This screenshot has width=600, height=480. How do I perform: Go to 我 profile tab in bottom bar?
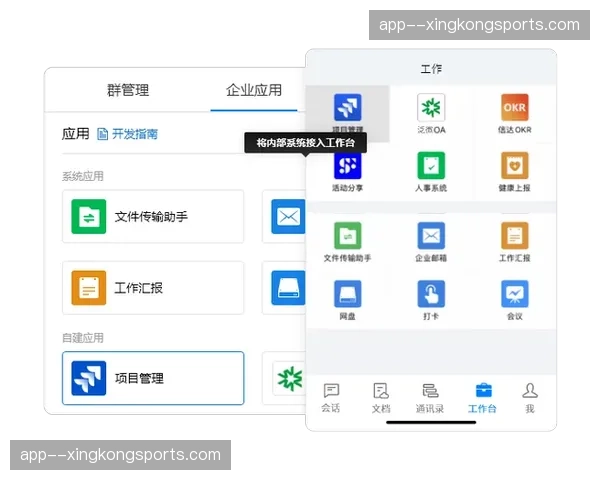pyautogui.click(x=530, y=398)
